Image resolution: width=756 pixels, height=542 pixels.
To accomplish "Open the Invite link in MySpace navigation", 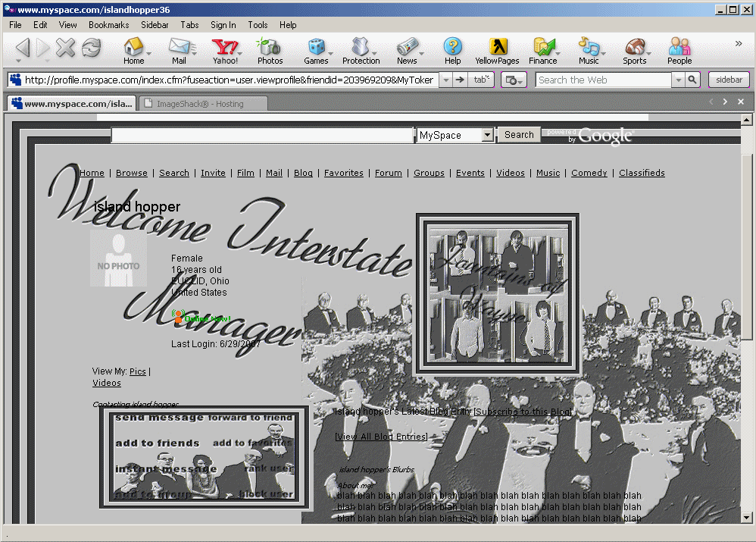I will [x=213, y=173].
